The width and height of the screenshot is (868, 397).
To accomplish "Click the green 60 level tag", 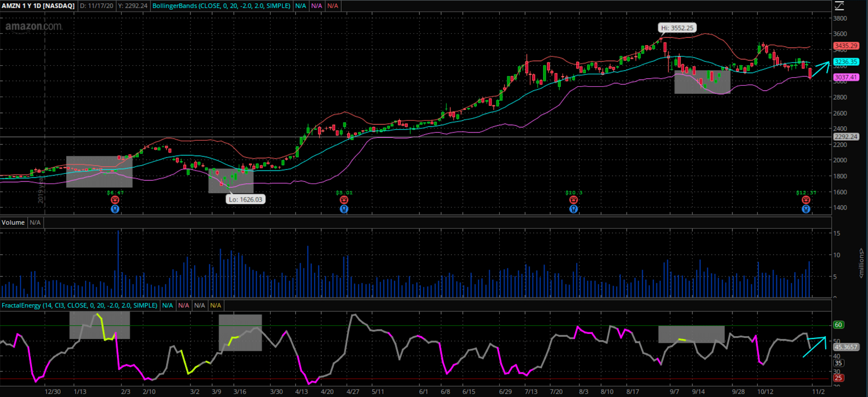I will (x=839, y=325).
